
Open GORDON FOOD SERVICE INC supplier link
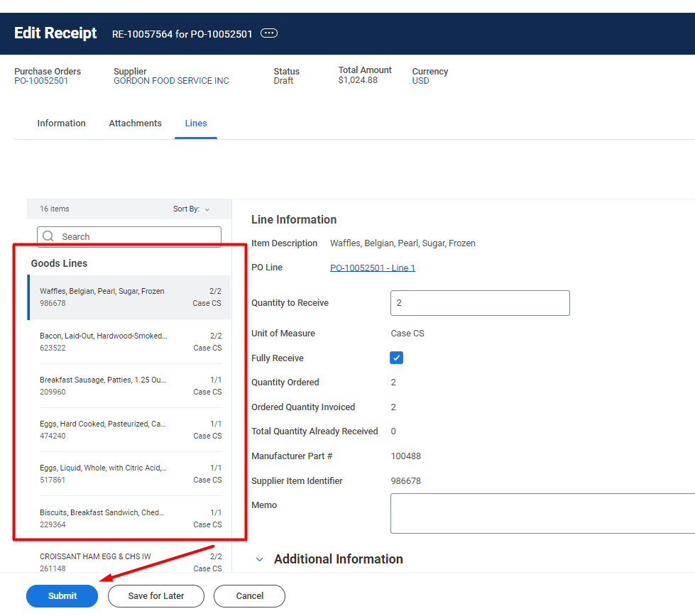coord(171,81)
